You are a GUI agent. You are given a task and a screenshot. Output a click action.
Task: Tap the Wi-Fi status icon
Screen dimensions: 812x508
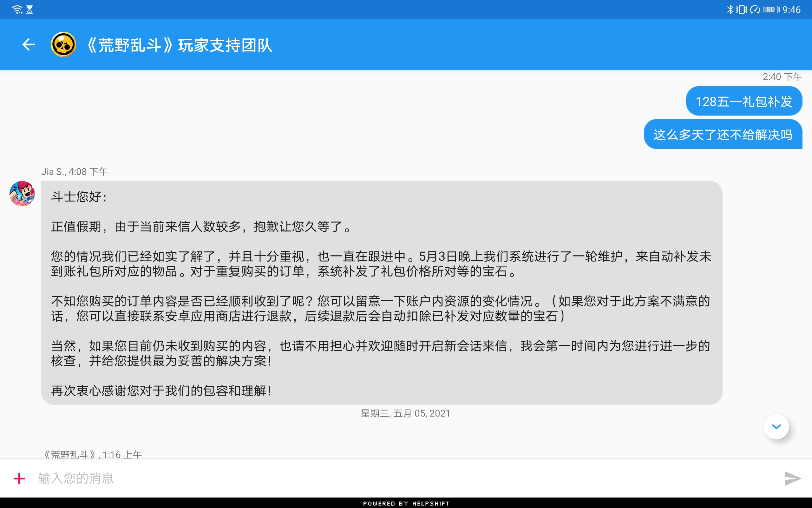click(x=17, y=10)
